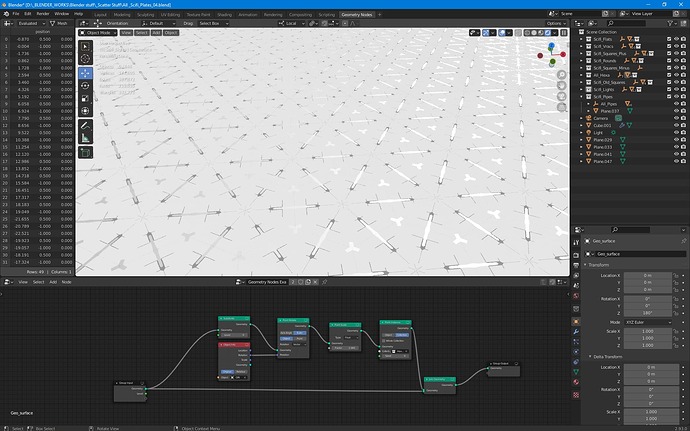Choose the Rotate tool in viewport toolbar
The height and width of the screenshot is (431, 690).
click(85, 86)
